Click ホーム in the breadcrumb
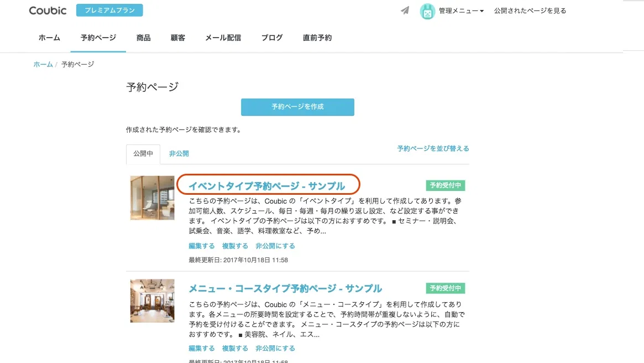 [x=43, y=64]
